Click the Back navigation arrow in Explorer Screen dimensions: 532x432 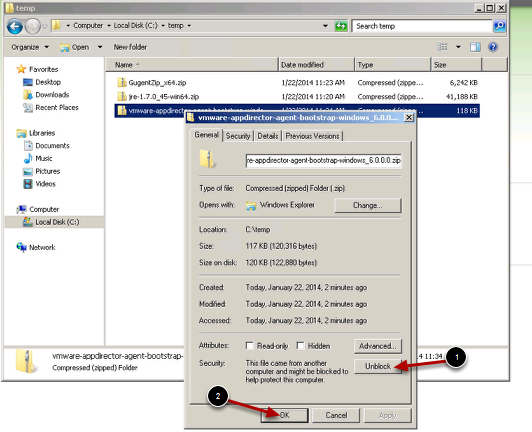click(15, 26)
